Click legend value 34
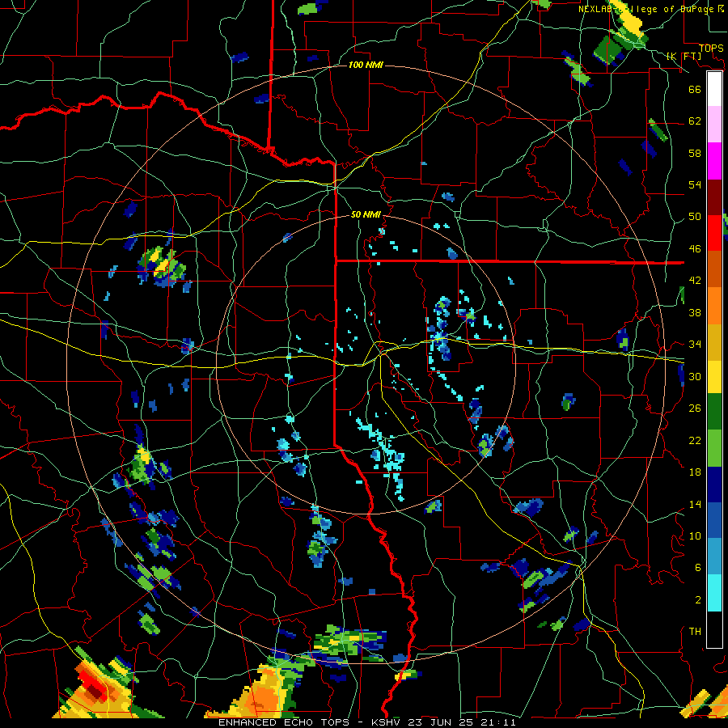This screenshot has width=728, height=728. pos(695,345)
